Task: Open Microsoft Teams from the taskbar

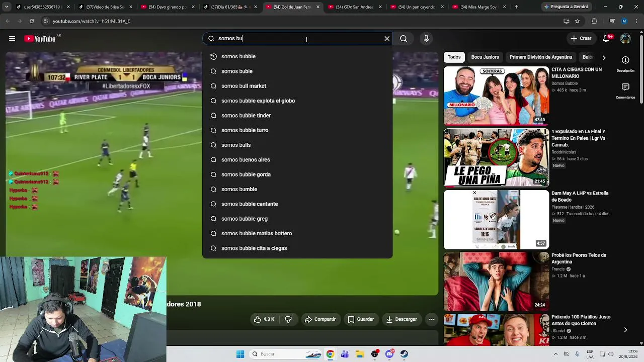Action: pyautogui.click(x=345, y=354)
